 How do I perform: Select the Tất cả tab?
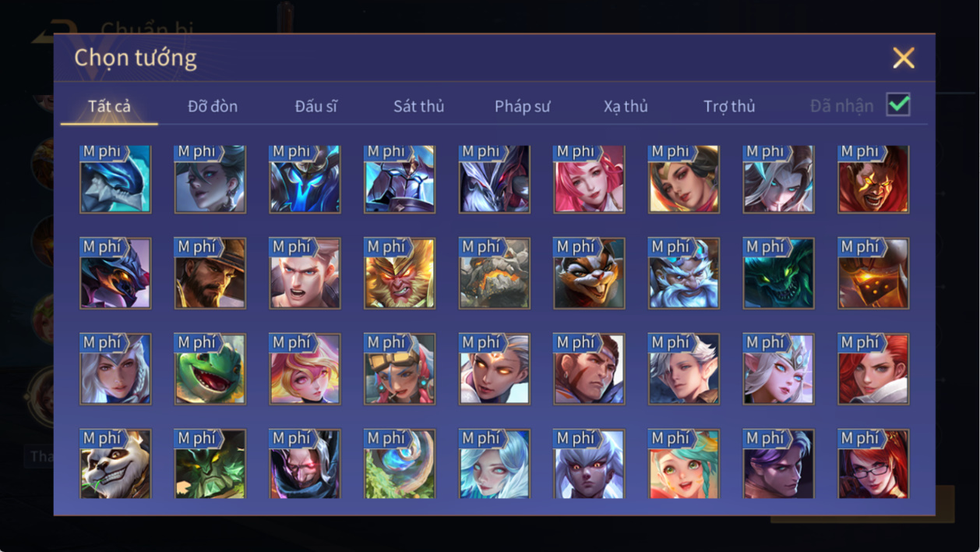[x=109, y=106]
